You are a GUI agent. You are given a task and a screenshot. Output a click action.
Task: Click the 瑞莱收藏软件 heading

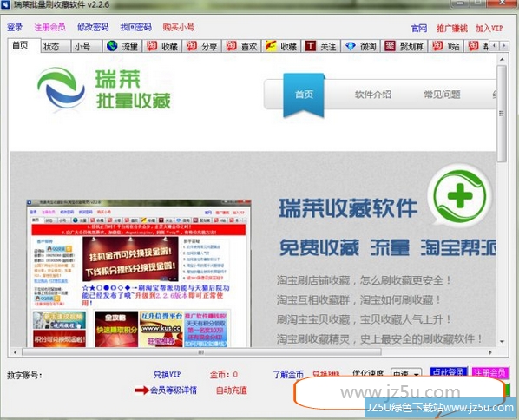click(x=348, y=208)
